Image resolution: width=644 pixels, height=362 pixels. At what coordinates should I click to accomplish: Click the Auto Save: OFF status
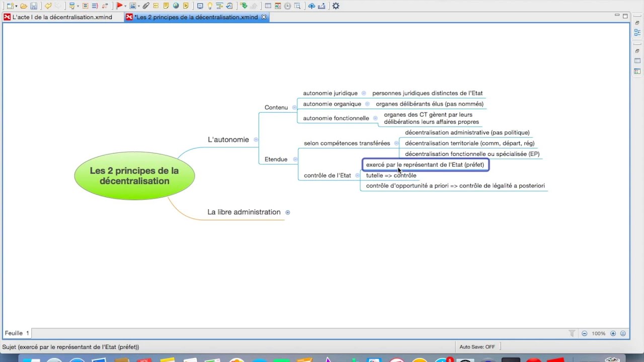click(x=477, y=347)
